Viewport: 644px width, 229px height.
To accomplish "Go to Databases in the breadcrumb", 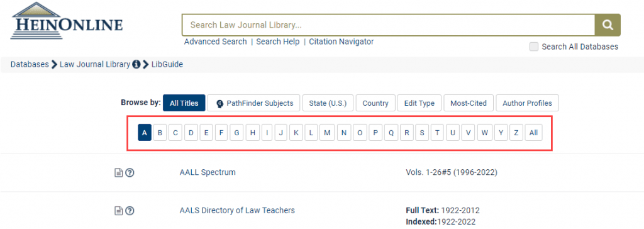I will pos(30,65).
